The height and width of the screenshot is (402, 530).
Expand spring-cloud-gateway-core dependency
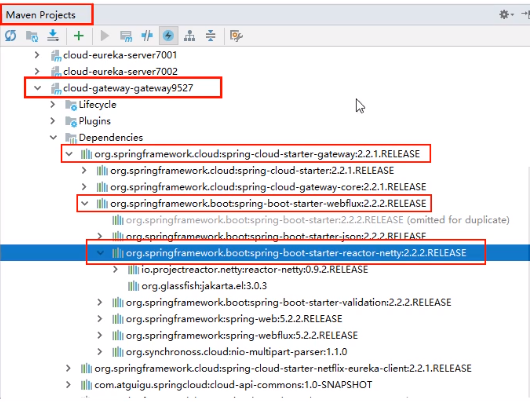(x=84, y=187)
